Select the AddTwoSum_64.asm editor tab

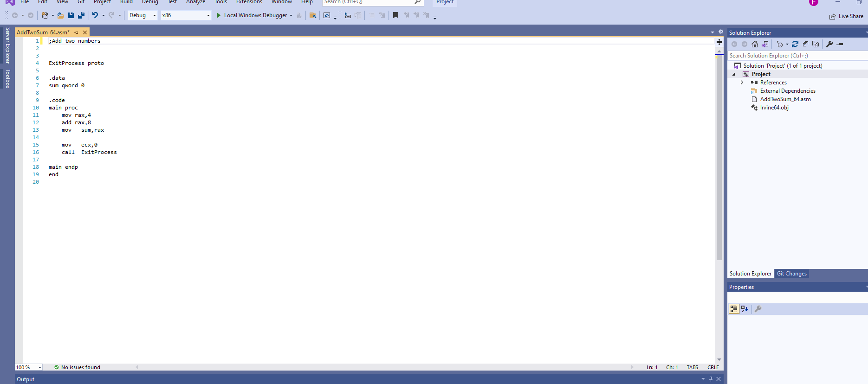coord(43,32)
